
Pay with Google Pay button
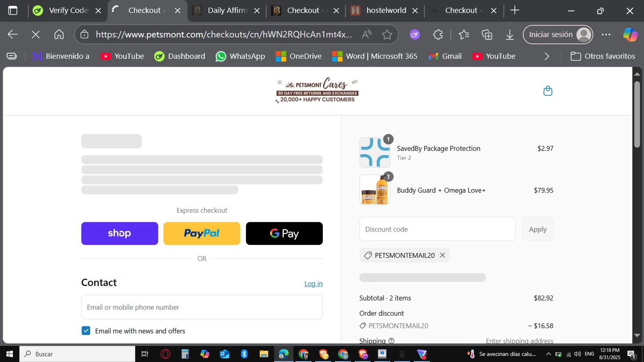pos(284,233)
